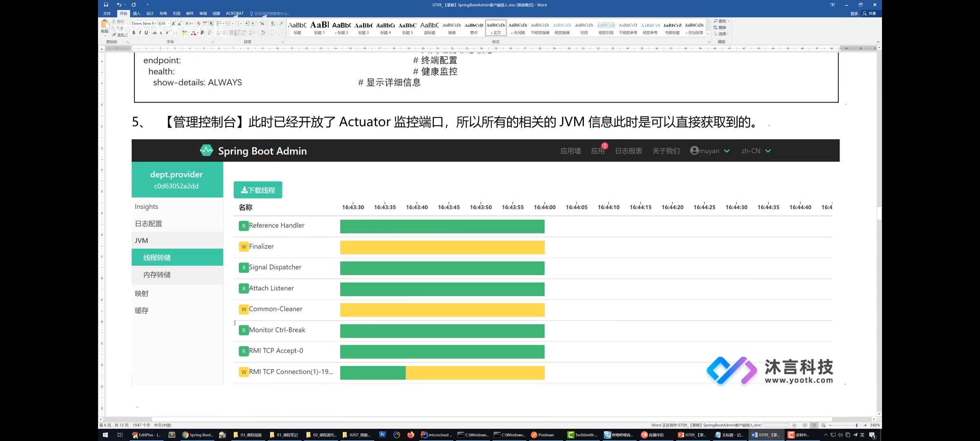Toggle visibility of RMI TCP Connection thread
This screenshot has height=441, width=980.
(243, 371)
